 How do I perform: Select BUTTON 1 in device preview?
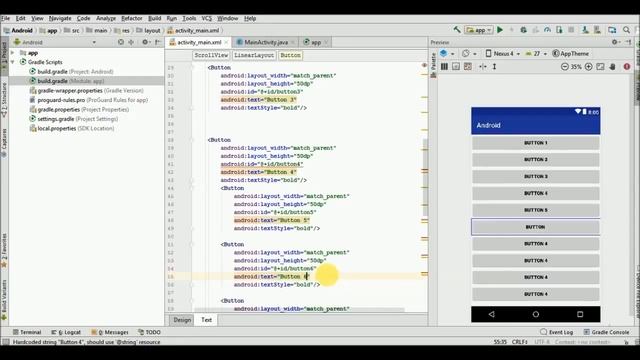(536, 143)
